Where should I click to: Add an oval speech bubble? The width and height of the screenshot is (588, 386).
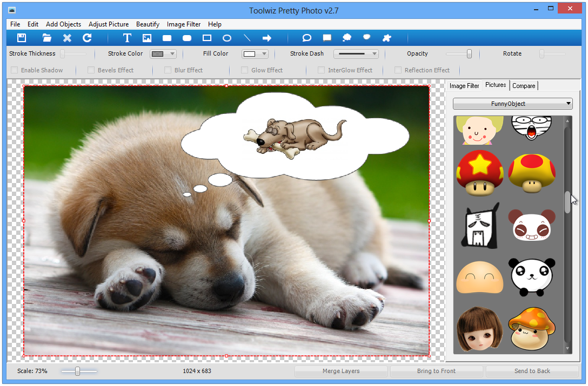coord(307,38)
